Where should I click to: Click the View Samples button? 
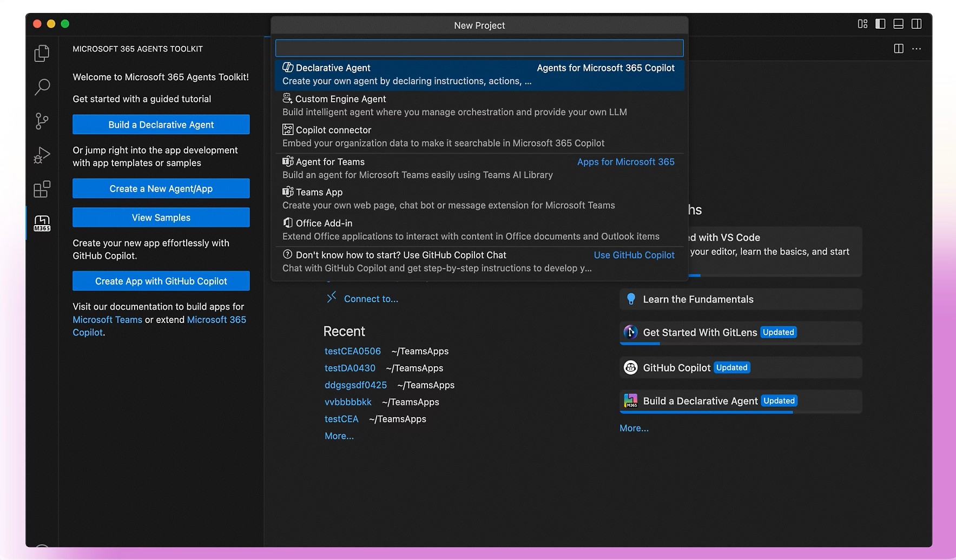pos(161,218)
